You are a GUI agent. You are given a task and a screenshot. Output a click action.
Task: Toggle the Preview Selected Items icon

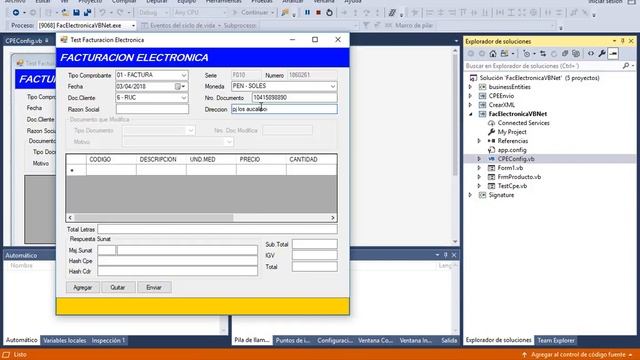point(613,53)
